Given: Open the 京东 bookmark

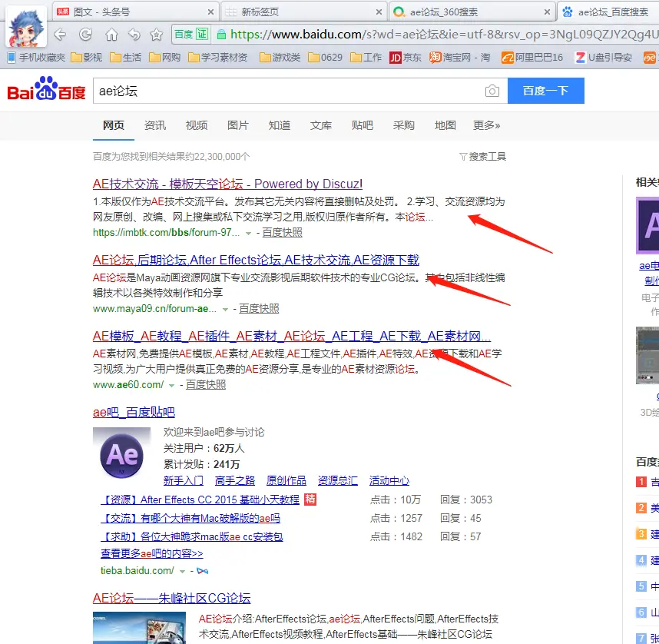Looking at the screenshot, I should 405,58.
